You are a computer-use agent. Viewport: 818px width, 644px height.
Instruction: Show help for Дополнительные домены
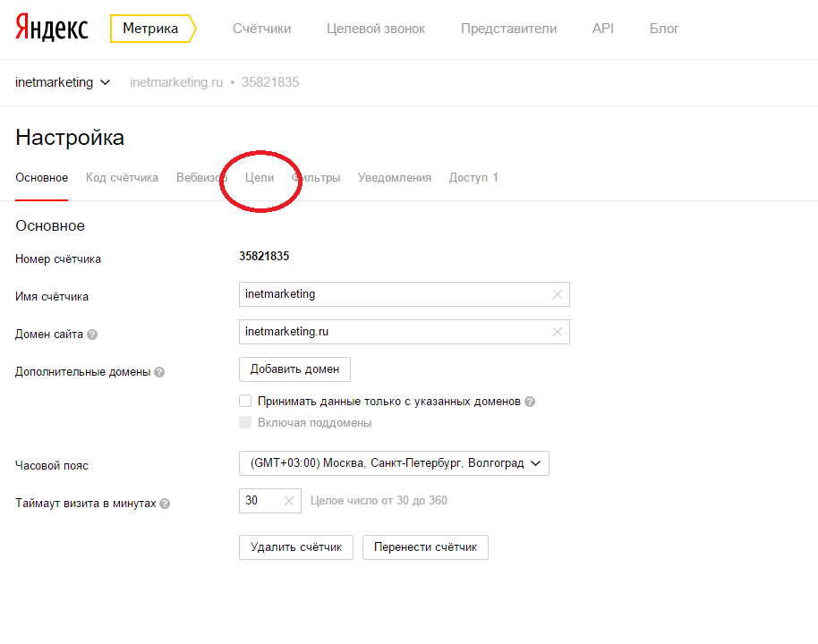coord(159,372)
